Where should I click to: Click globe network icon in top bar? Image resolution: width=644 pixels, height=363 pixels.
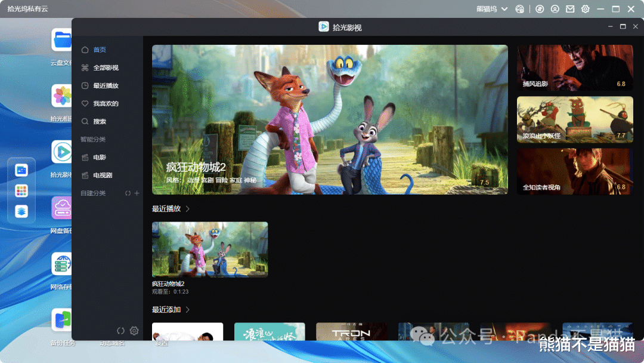[519, 9]
